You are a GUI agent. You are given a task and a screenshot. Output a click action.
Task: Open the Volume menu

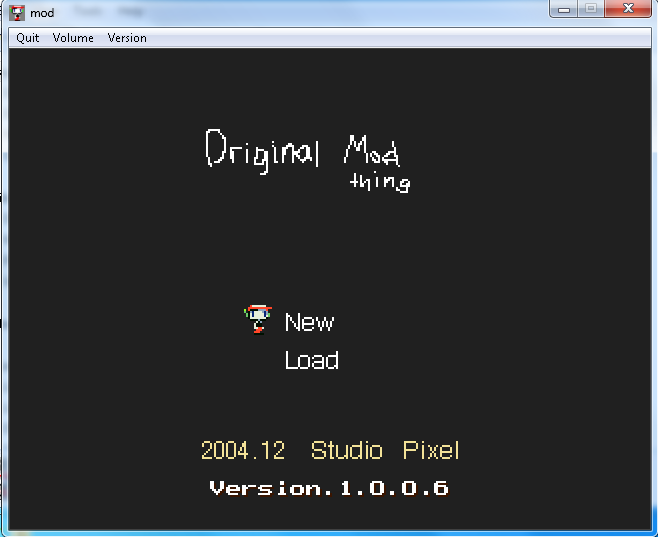73,38
